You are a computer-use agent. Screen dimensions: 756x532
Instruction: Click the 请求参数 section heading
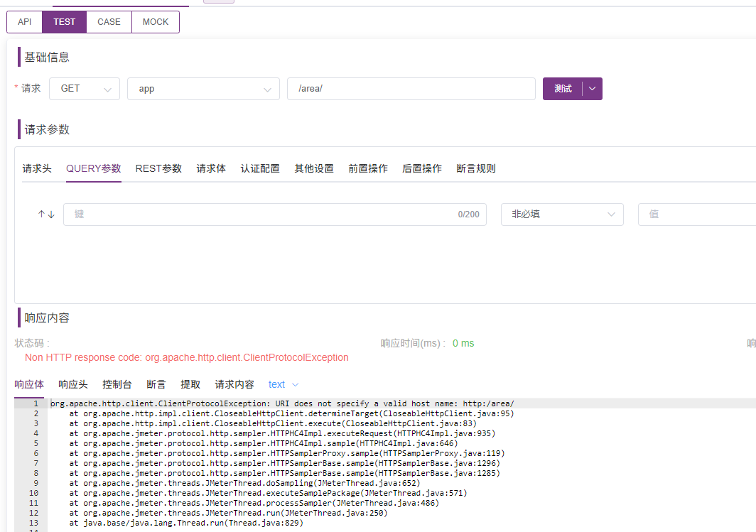coord(47,130)
